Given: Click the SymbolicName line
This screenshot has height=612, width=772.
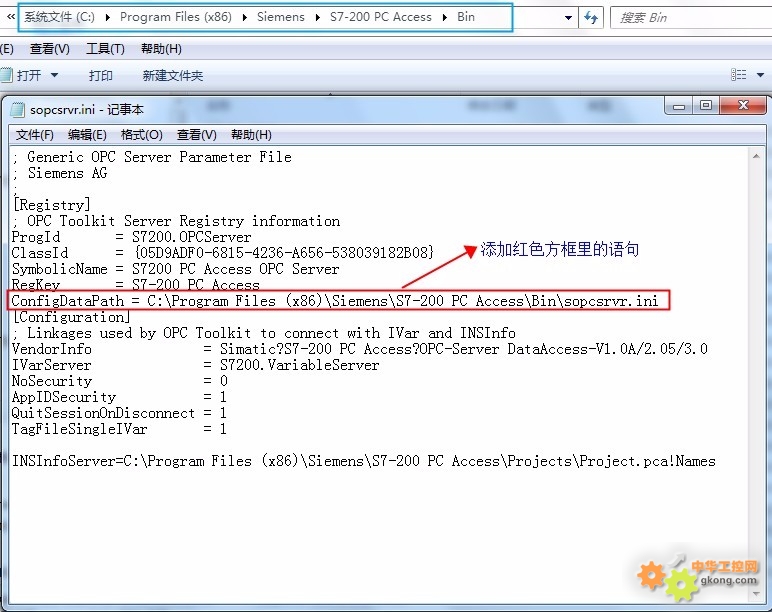Looking at the screenshot, I should coord(175,269).
